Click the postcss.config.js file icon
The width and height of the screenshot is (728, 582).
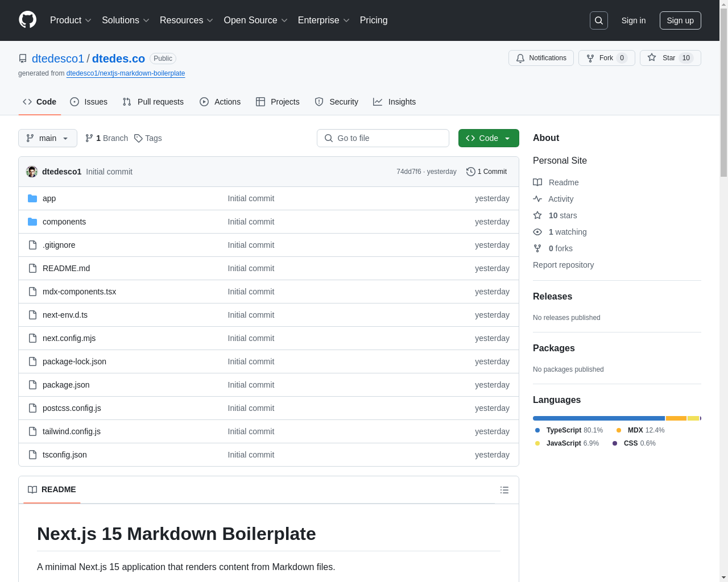click(32, 408)
